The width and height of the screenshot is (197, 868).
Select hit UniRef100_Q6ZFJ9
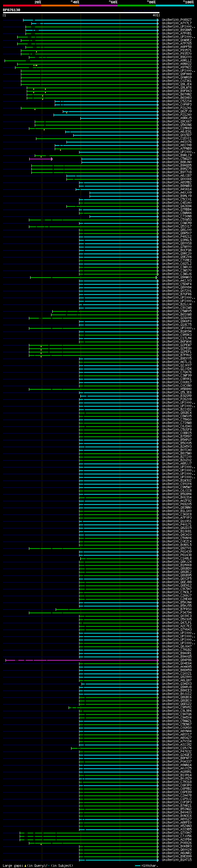point(176,111)
